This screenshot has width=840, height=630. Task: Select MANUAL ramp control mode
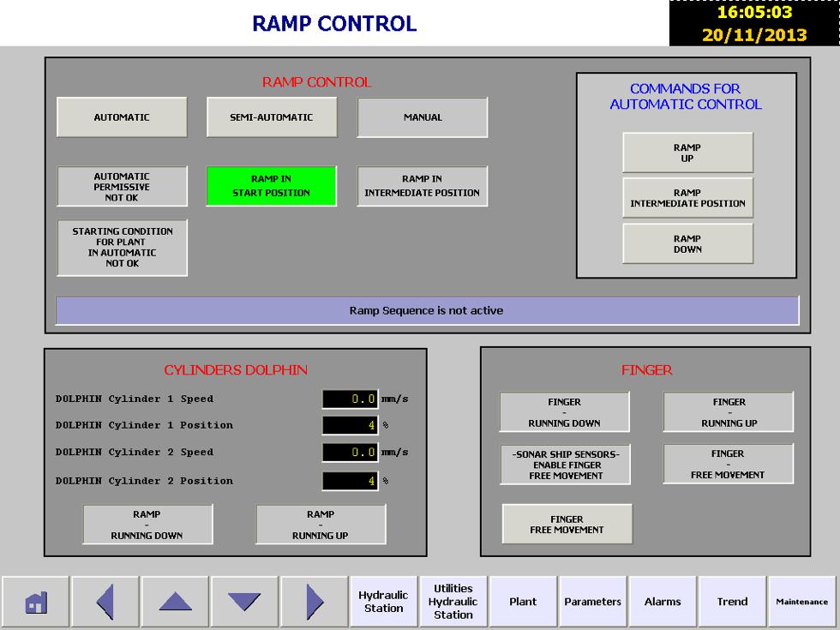pyautogui.click(x=423, y=117)
